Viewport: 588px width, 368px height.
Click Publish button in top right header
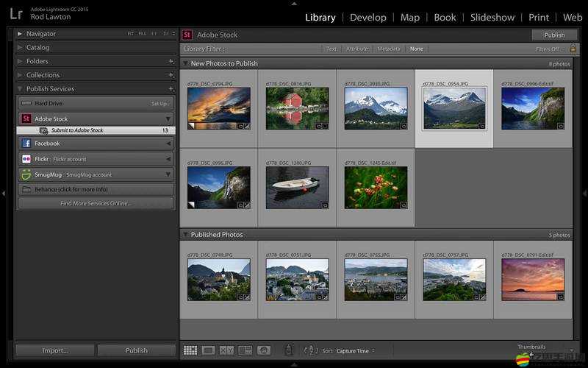tap(554, 35)
